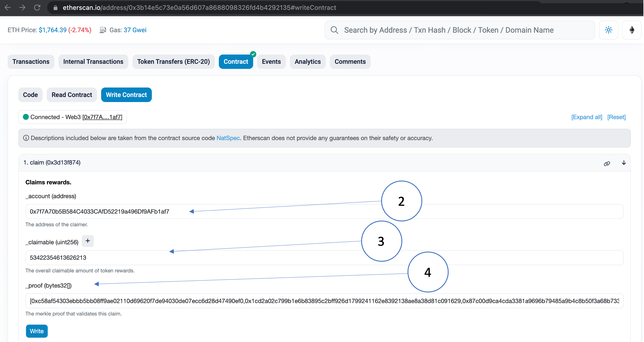Open the Internal Transactions tab
Viewport: 644px width, 342px height.
coord(93,62)
